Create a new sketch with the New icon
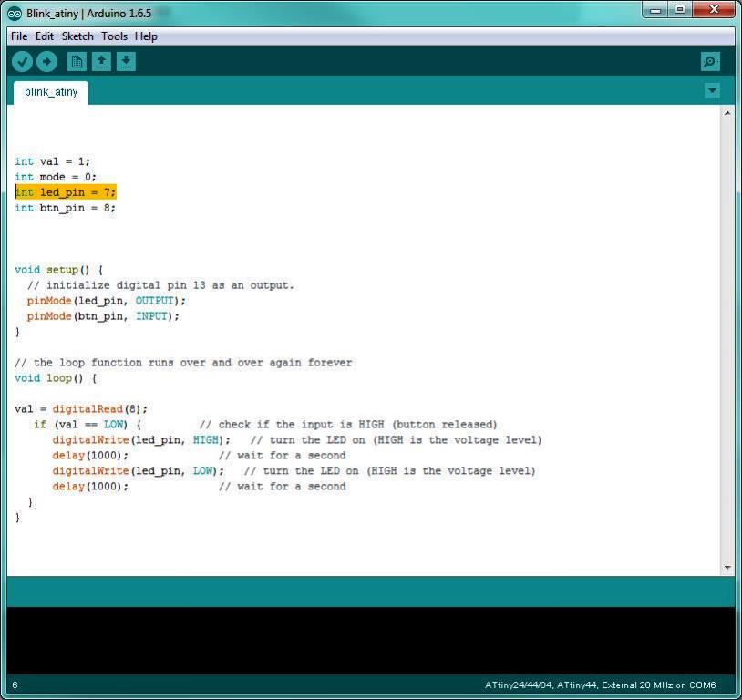 (77, 62)
